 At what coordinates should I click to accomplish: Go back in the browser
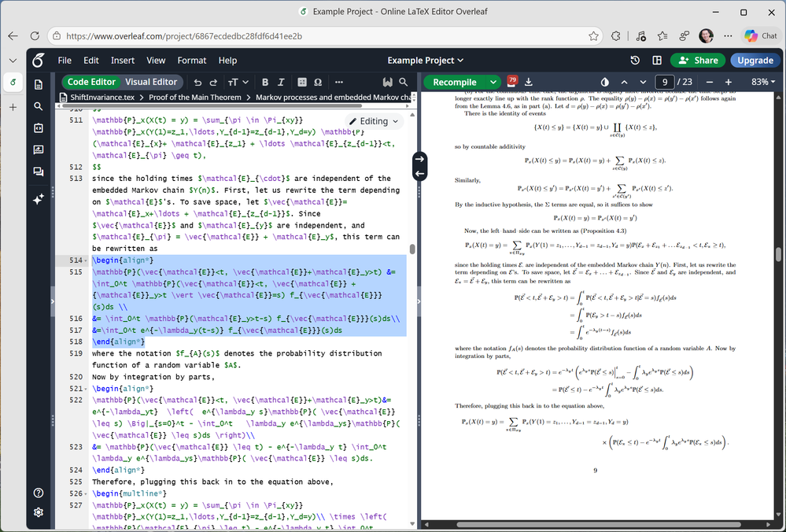(13, 36)
